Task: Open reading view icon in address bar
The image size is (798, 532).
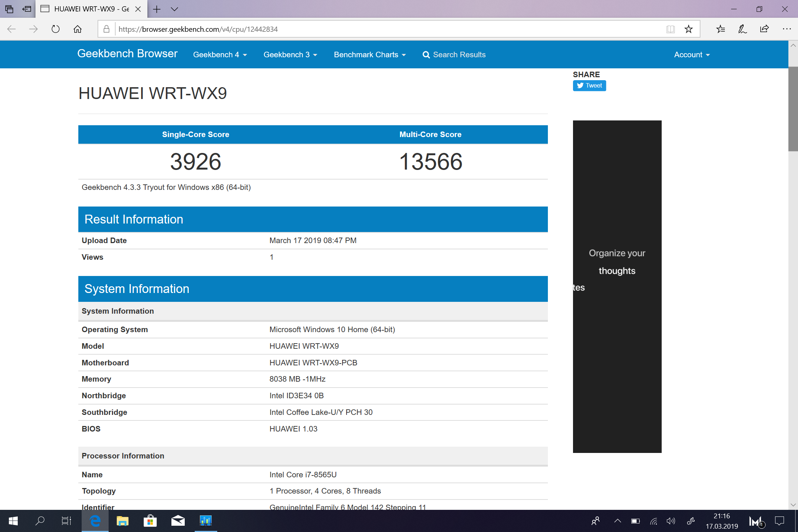Action: [671, 29]
